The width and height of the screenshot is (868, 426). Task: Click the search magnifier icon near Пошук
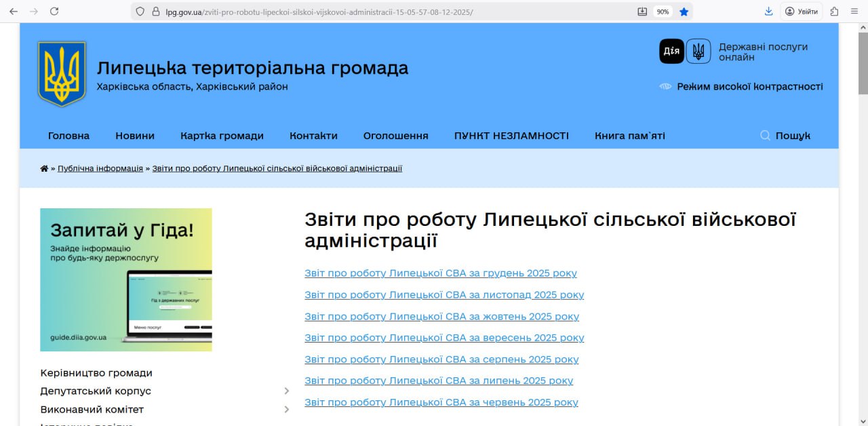(765, 136)
